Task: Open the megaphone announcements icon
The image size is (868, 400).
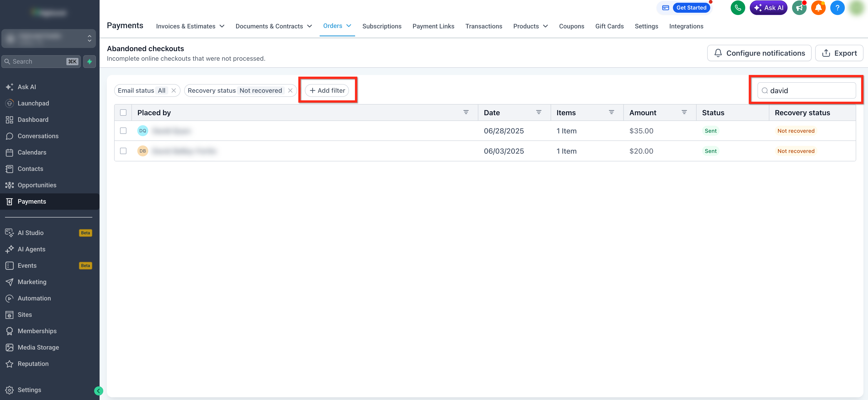Action: [x=799, y=8]
